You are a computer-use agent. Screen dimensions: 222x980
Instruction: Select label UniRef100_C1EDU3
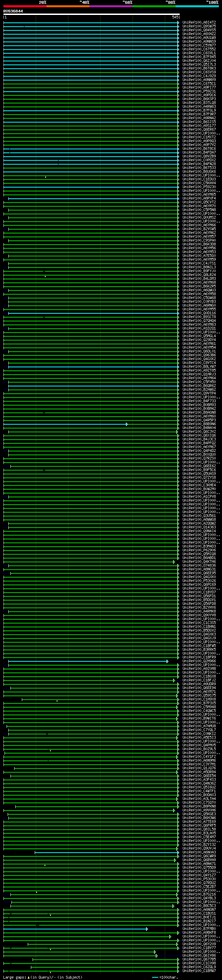[199, 179]
